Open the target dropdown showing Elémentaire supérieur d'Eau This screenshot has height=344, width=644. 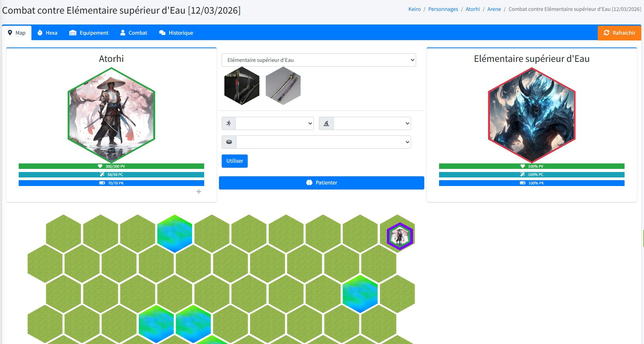318,60
